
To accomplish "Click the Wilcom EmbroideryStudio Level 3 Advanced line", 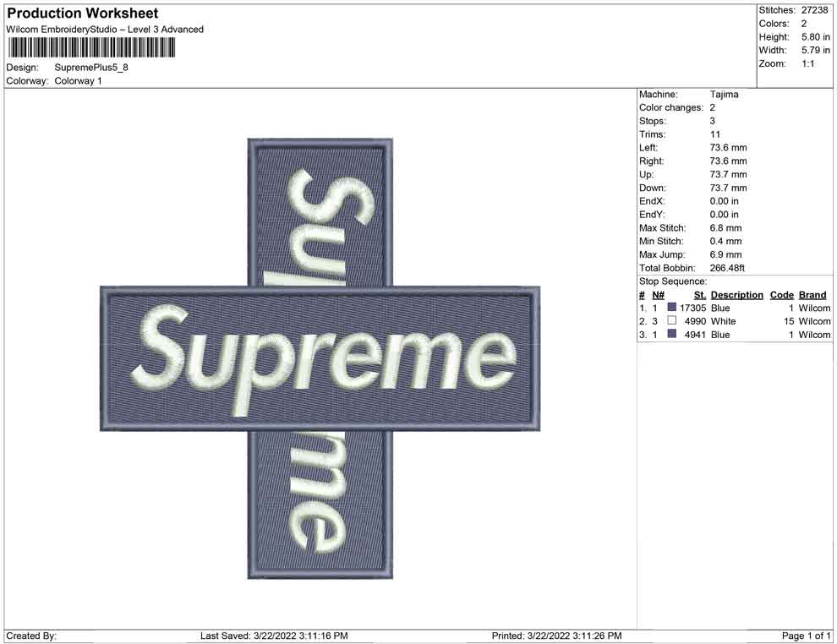I will [x=105, y=30].
